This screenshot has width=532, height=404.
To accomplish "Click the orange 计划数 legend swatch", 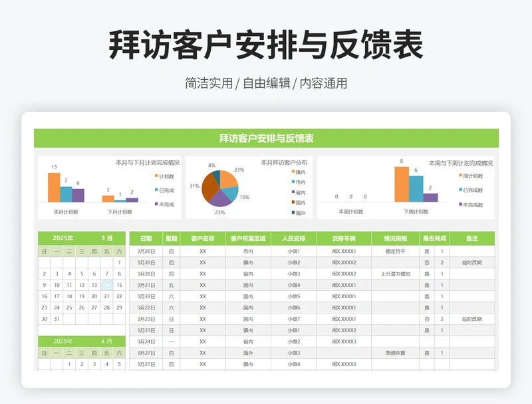I will click(x=156, y=176).
